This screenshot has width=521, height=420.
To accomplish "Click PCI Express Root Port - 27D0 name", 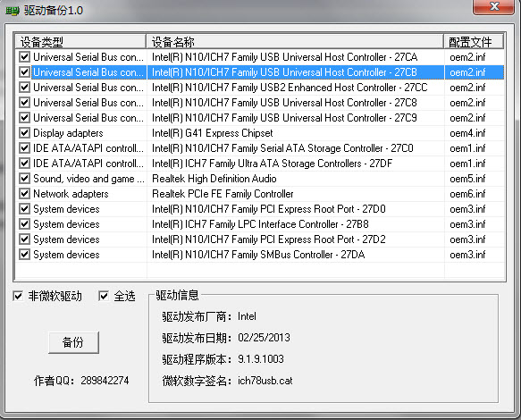I will [x=268, y=209].
